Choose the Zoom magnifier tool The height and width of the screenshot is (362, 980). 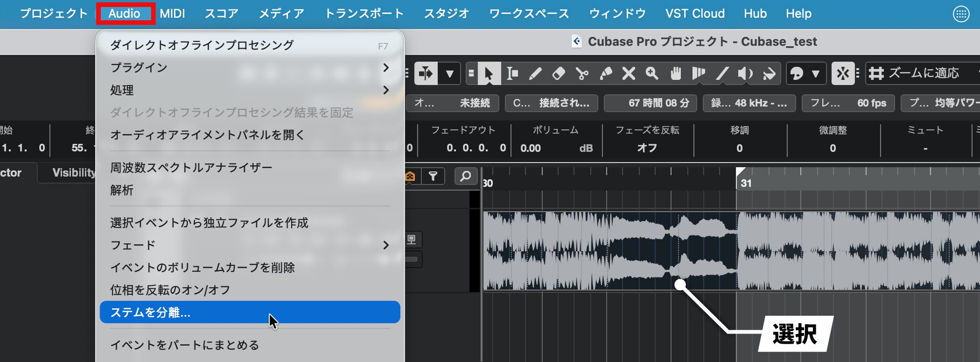pyautogui.click(x=652, y=74)
